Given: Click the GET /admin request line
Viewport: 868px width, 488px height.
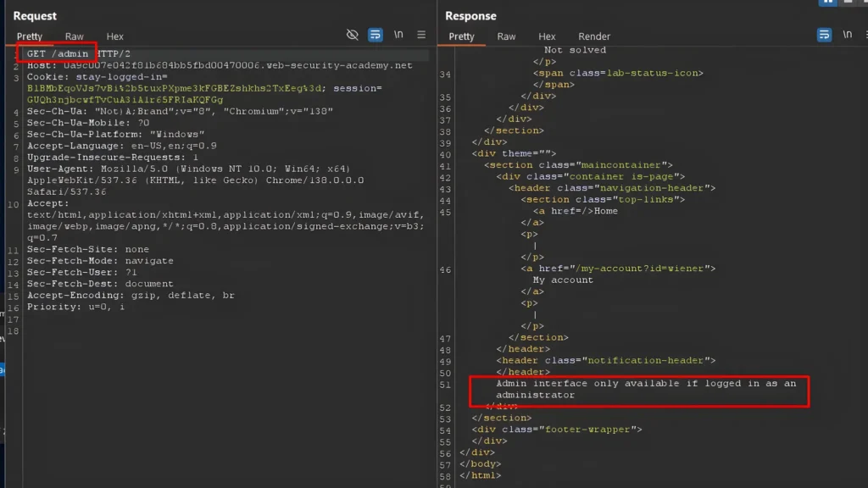Looking at the screenshot, I should coord(58,54).
